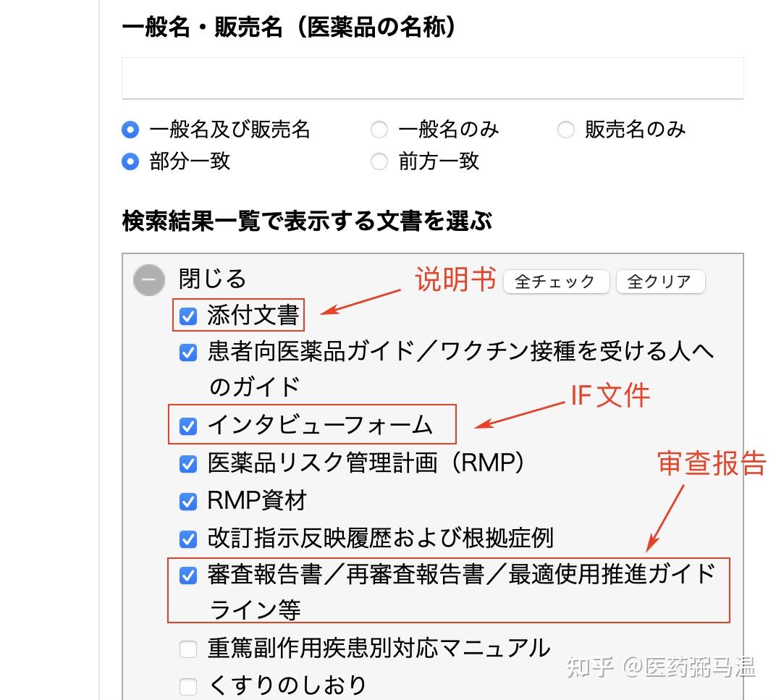Enable 重篤副作用疾患別対応マニュアル

click(x=187, y=649)
